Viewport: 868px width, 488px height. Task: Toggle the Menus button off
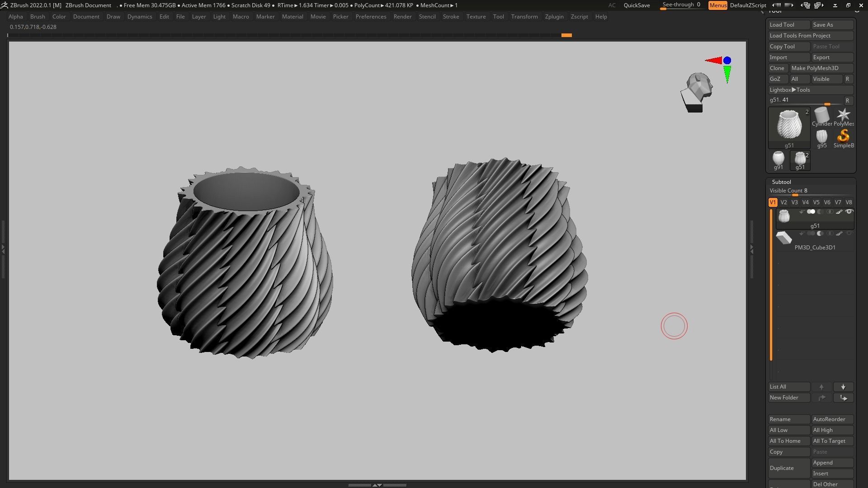click(718, 5)
